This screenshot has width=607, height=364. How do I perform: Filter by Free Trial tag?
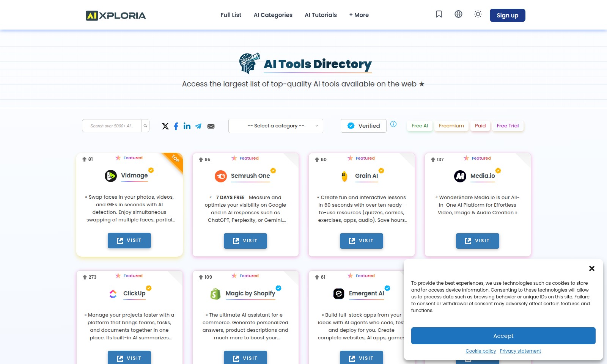[508, 126]
